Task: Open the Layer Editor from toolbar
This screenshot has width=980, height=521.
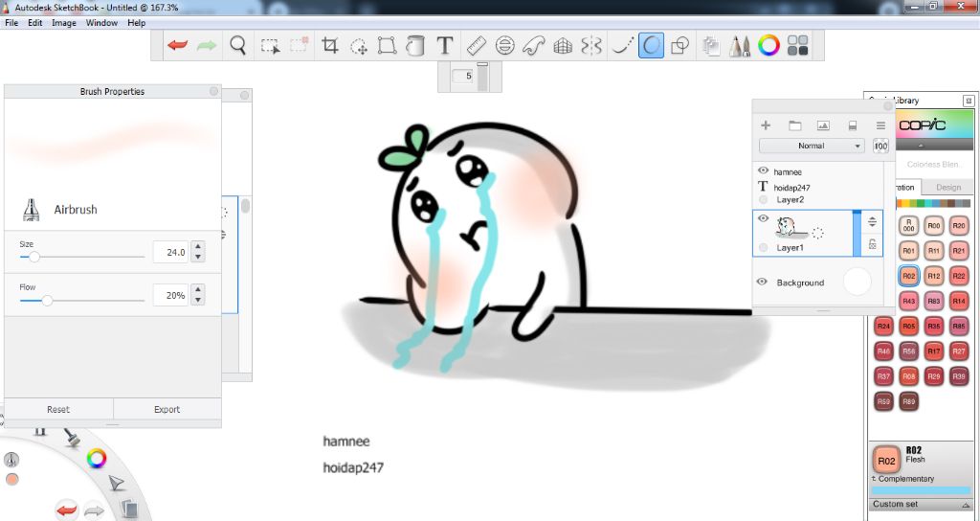Action: [x=711, y=46]
